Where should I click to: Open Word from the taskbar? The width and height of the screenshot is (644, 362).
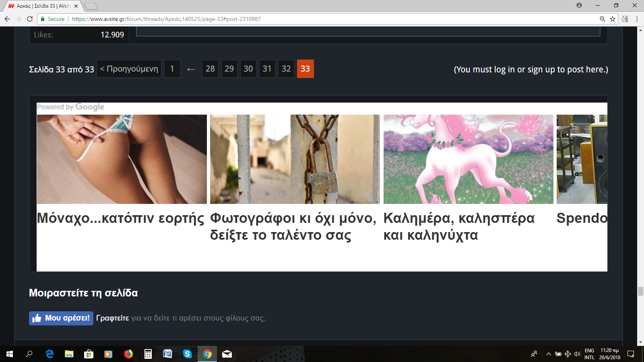coord(167,354)
